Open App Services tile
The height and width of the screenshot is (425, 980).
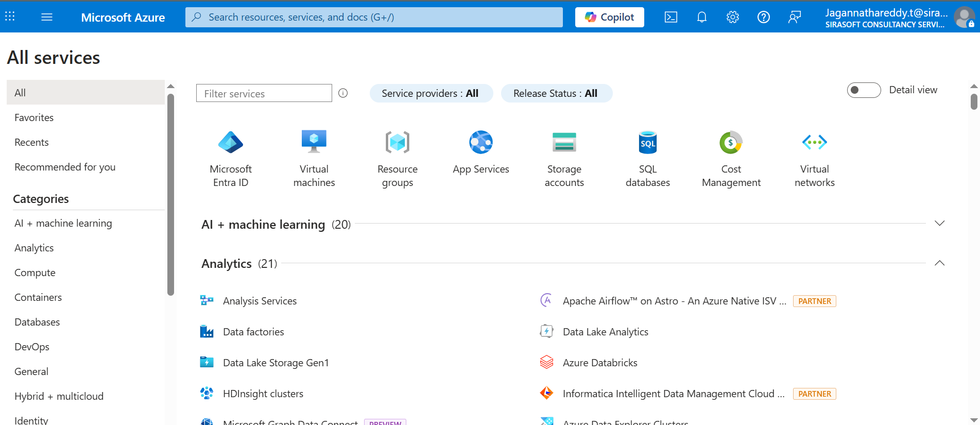[481, 153]
